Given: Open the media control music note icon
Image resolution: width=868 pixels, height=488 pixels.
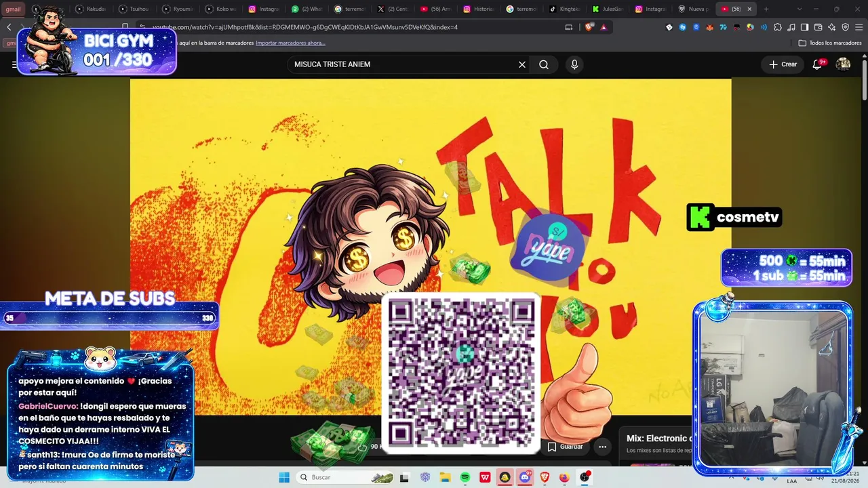Looking at the screenshot, I should (791, 27).
